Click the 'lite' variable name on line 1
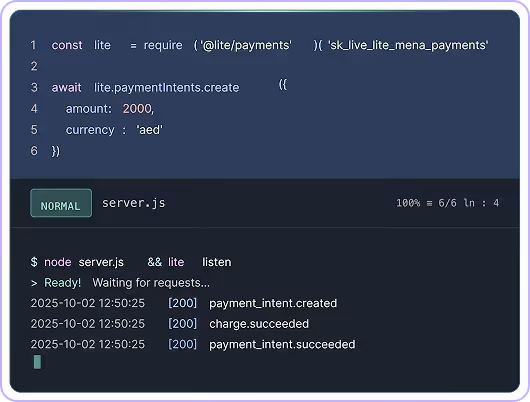 [x=102, y=45]
